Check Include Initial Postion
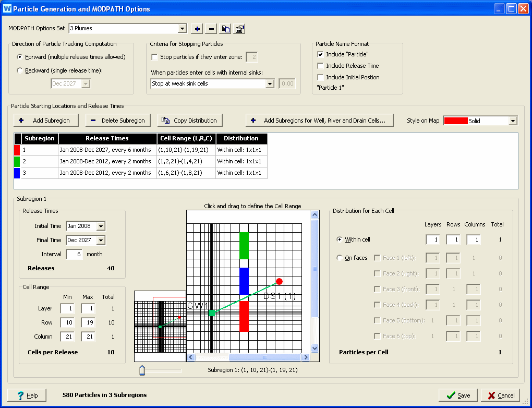Screen dimensions: 532x408 coord(320,77)
